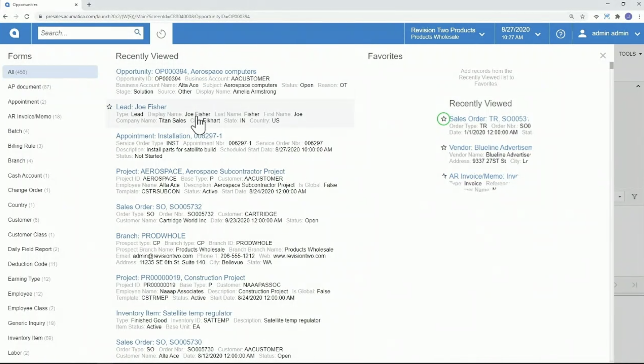Click the browser reload icon
This screenshot has width=644, height=364.
(x=27, y=17)
